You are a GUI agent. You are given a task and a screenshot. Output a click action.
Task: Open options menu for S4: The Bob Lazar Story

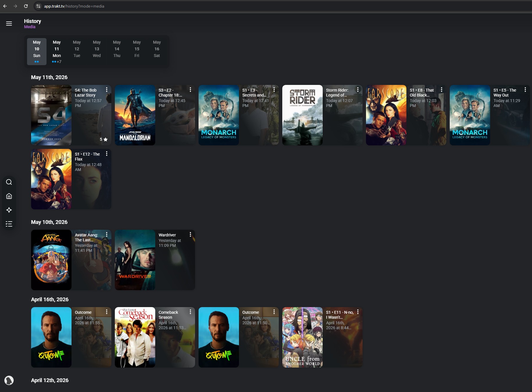point(107,90)
